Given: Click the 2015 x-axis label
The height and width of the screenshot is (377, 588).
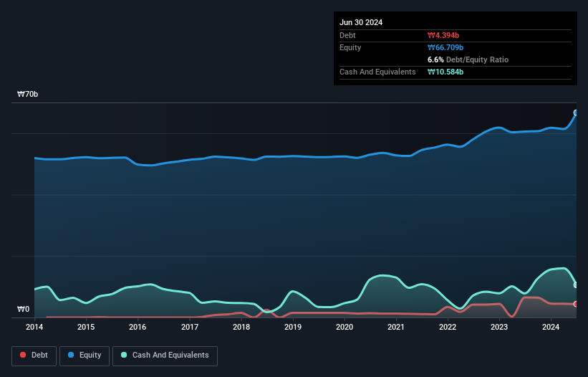Looking at the screenshot, I should pyautogui.click(x=86, y=327).
